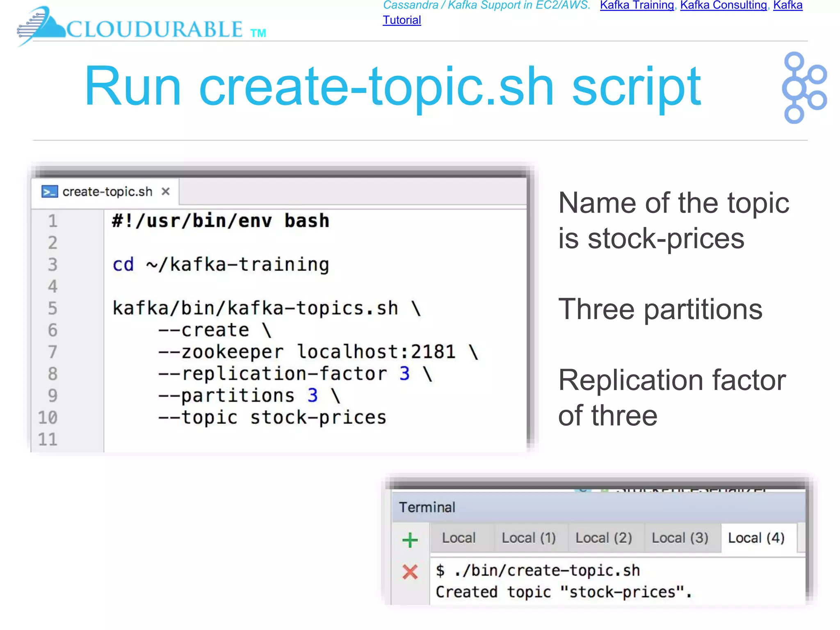The height and width of the screenshot is (630, 840).
Task: Click the --topic stock-prices code line
Action: (x=272, y=418)
